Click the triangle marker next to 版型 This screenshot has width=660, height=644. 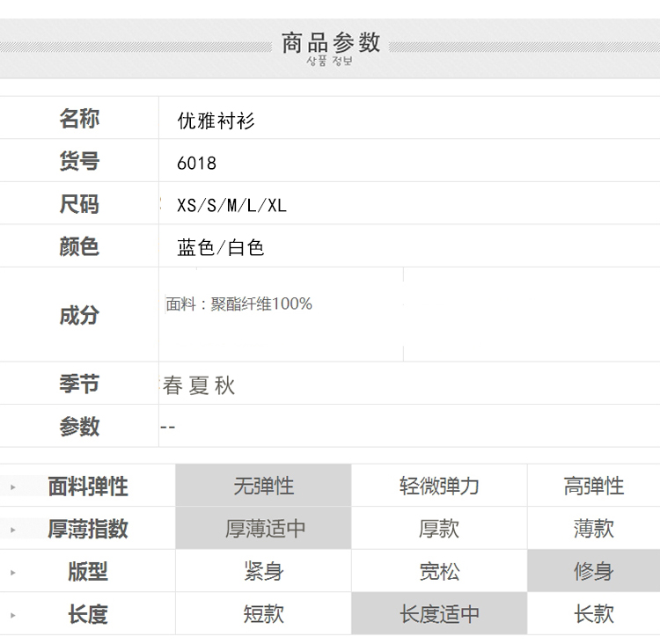tap(13, 572)
